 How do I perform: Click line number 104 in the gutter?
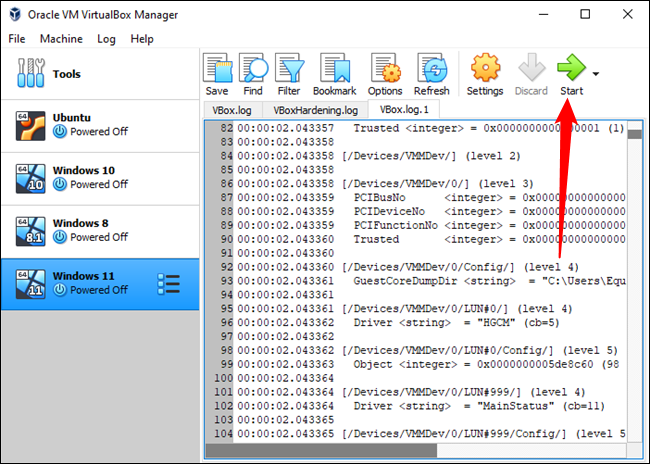coord(223,434)
